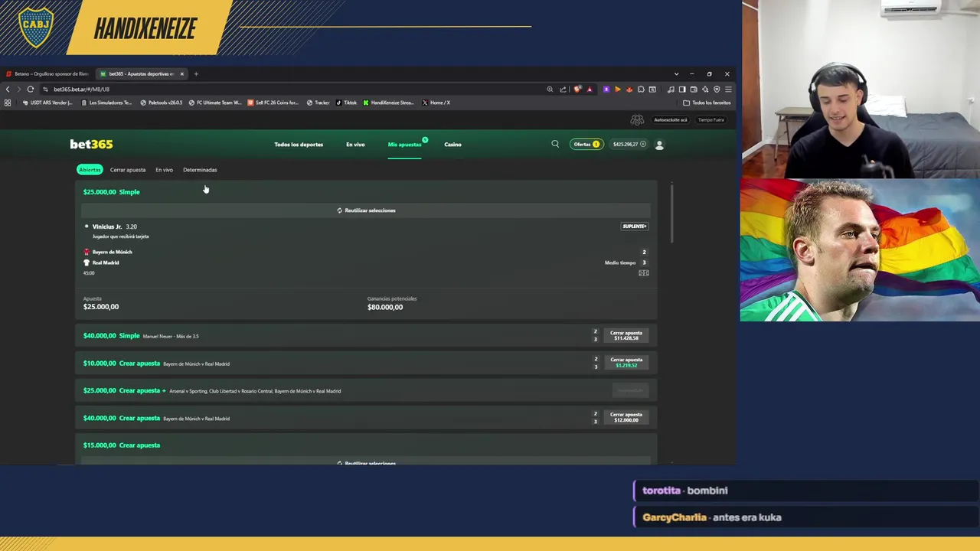Open the Casino section
980x551 pixels.
(452, 145)
